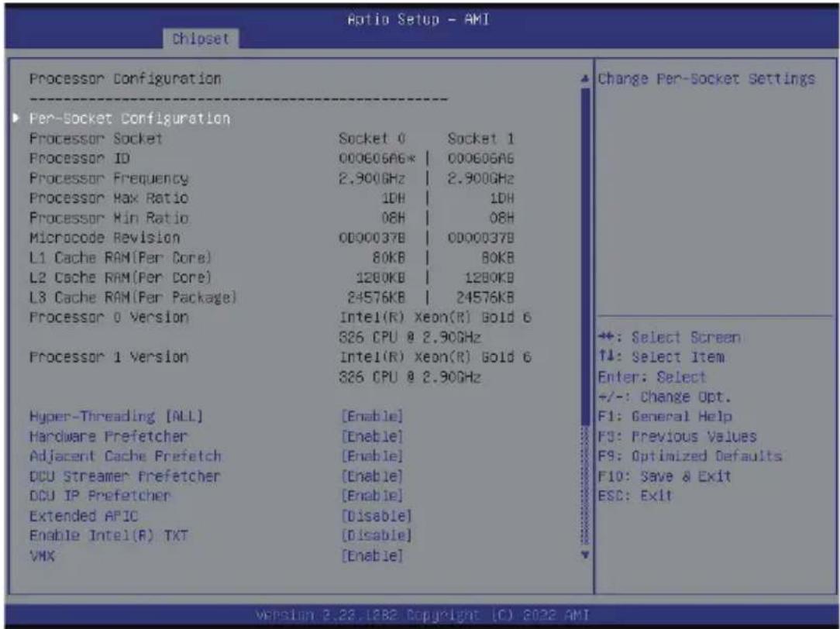This screenshot has width=840, height=629.
Task: Open Per-Socket Configuration submenu
Action: coord(129,119)
